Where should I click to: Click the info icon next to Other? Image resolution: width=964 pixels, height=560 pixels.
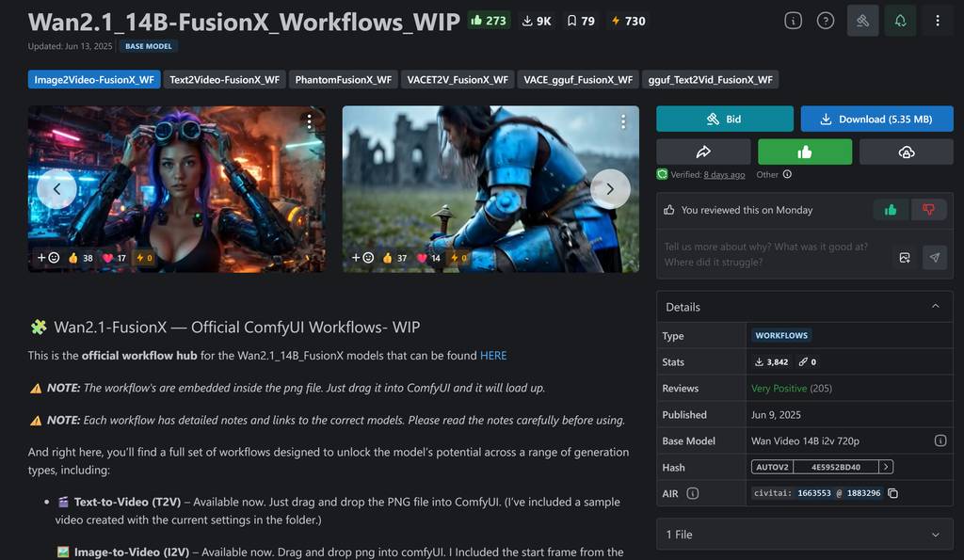[787, 174]
